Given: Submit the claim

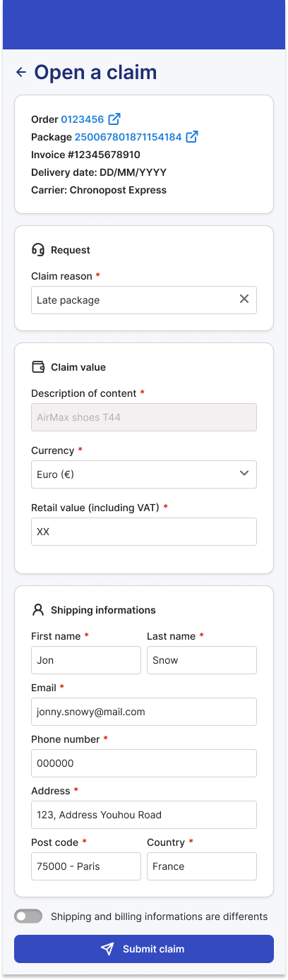Looking at the screenshot, I should [x=144, y=949].
